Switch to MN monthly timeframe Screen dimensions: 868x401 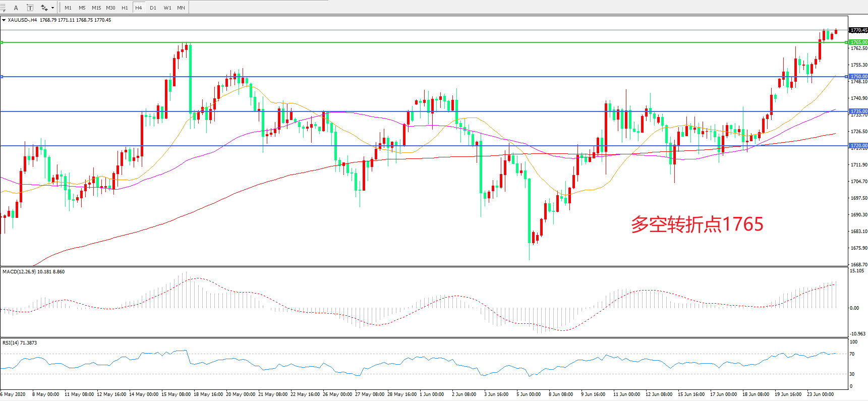tap(181, 8)
